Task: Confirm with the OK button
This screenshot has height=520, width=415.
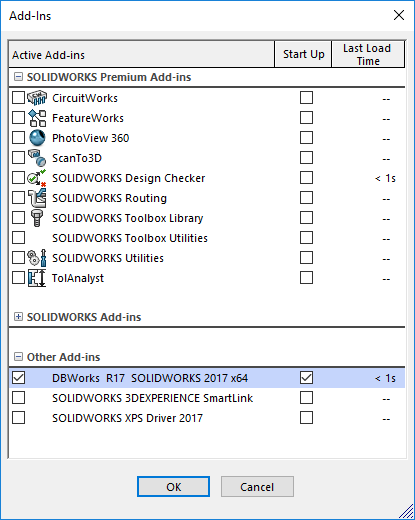Action: coord(173,487)
